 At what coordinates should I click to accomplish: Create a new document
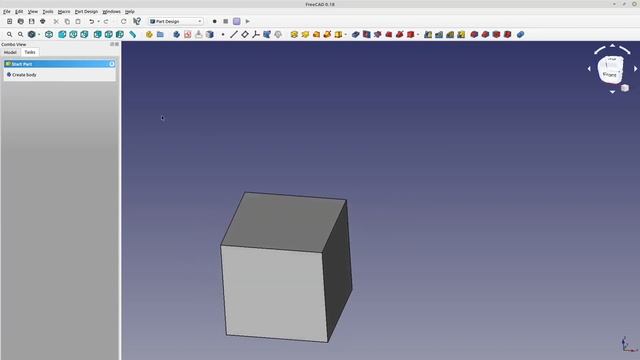pos(9,21)
